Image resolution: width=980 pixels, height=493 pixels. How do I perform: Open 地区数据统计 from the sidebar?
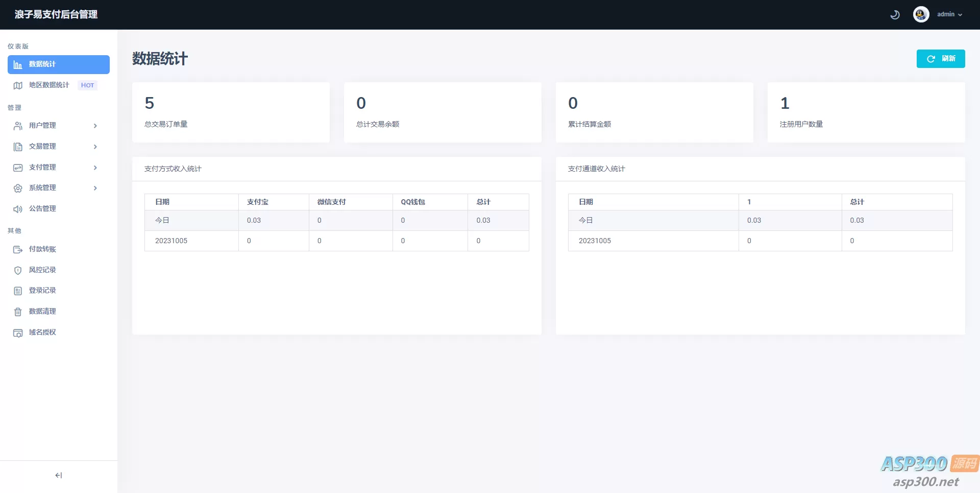tap(49, 85)
